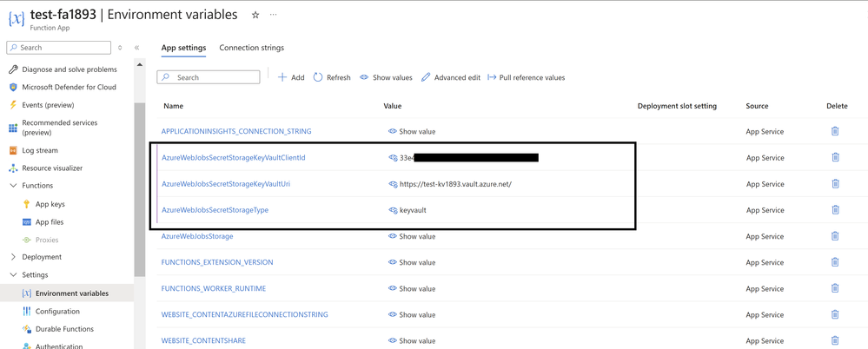Click the Source column header
This screenshot has height=349, width=868.
758,106
